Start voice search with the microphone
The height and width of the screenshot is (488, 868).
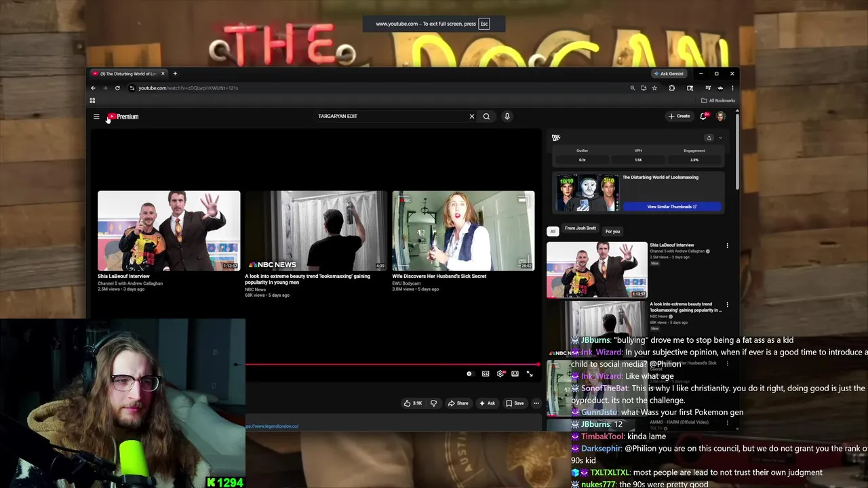(x=507, y=117)
